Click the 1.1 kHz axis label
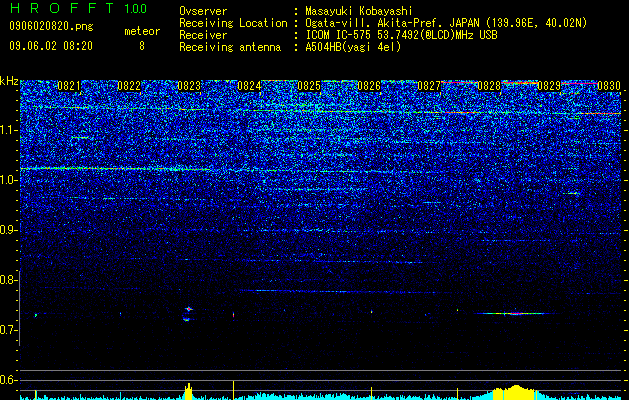Viewport: 629px width, 400px height. [x=8, y=130]
